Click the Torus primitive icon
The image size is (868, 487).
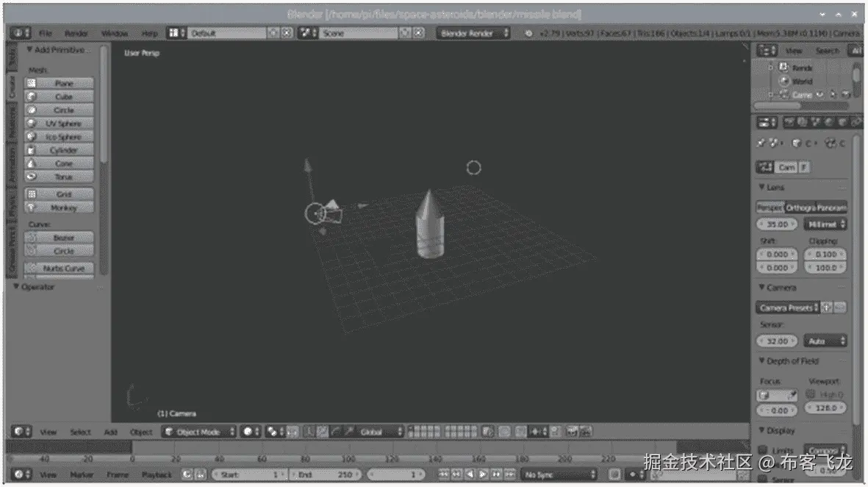pyautogui.click(x=32, y=176)
